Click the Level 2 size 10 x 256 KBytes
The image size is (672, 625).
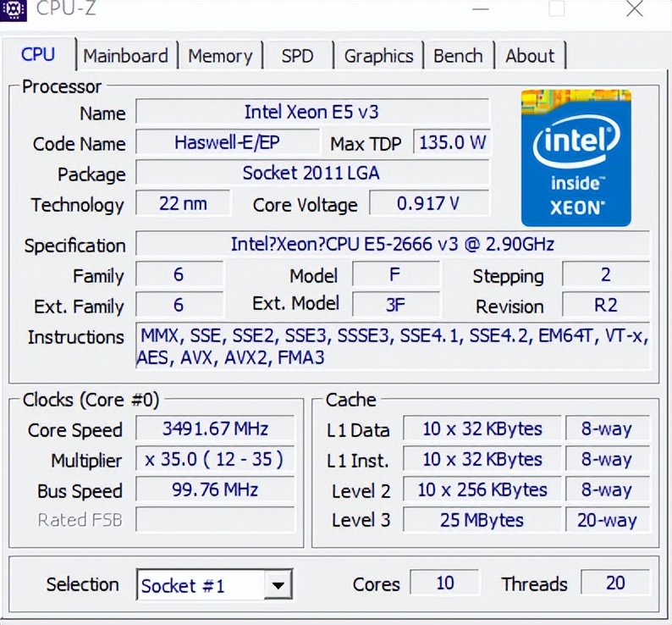point(482,489)
